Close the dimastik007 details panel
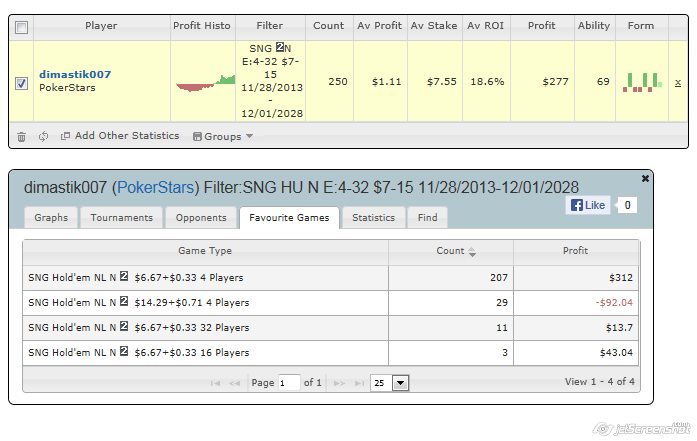This screenshot has height=441, width=697. pos(645,178)
